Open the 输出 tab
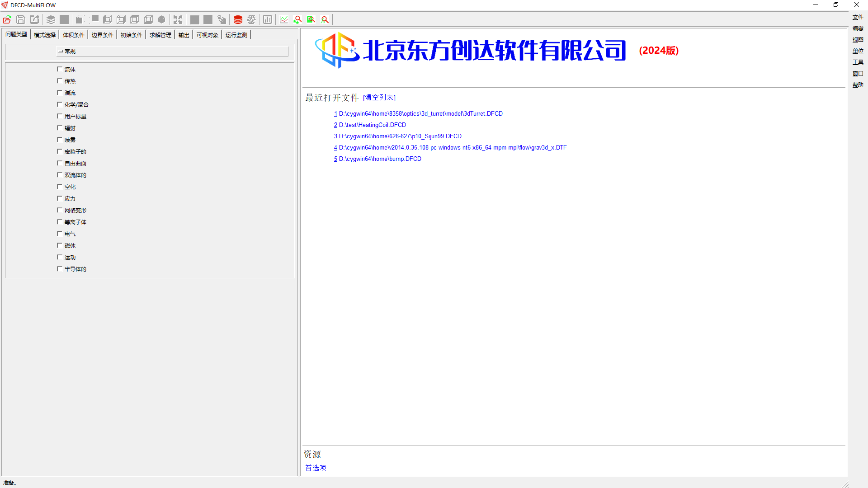The width and height of the screenshot is (868, 488). (x=184, y=35)
